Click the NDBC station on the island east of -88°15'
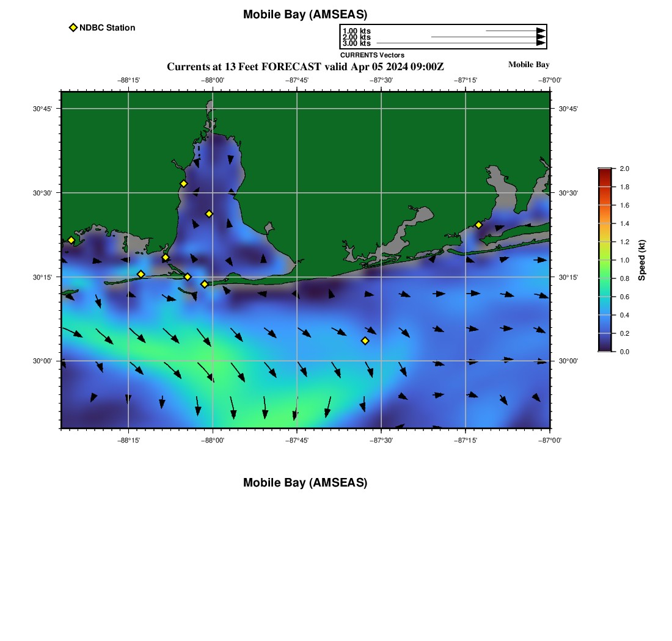This screenshot has height=641, width=672. click(x=141, y=274)
